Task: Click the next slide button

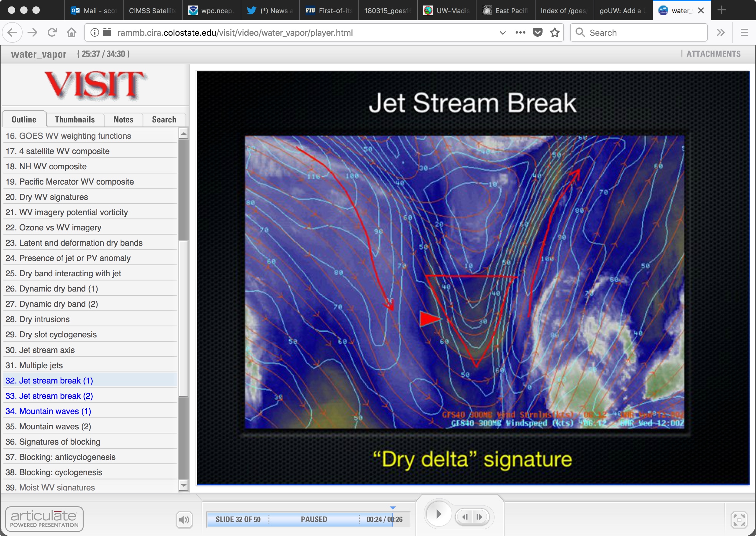Action: [479, 517]
